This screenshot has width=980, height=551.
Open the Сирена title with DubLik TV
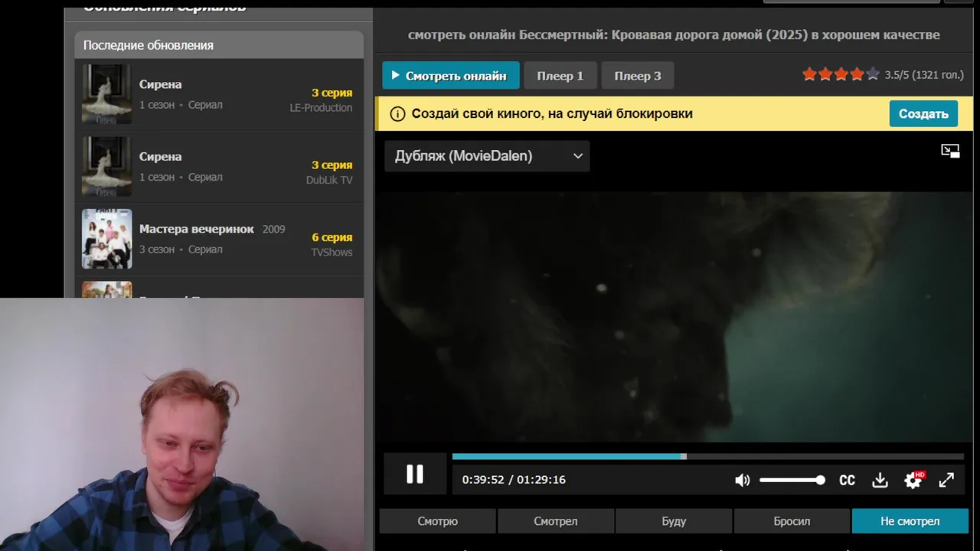[x=161, y=156]
